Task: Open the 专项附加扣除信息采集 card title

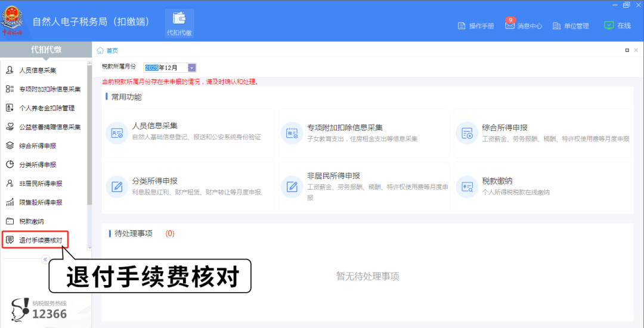Action: tap(345, 127)
